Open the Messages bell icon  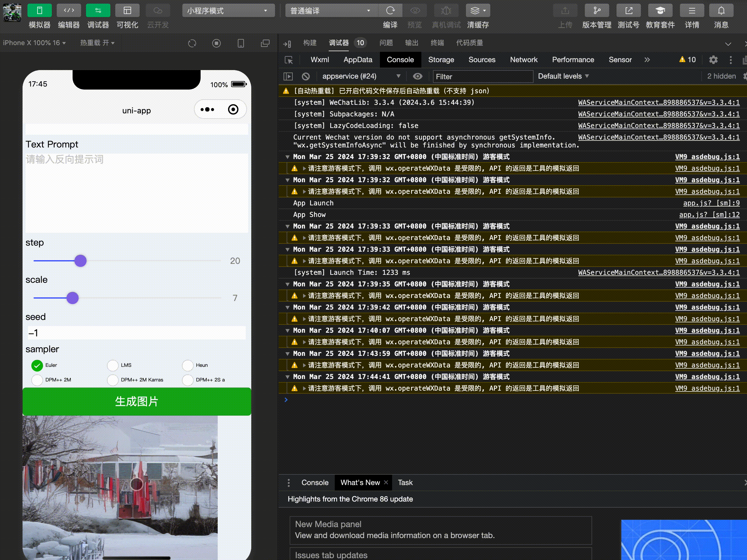(721, 10)
